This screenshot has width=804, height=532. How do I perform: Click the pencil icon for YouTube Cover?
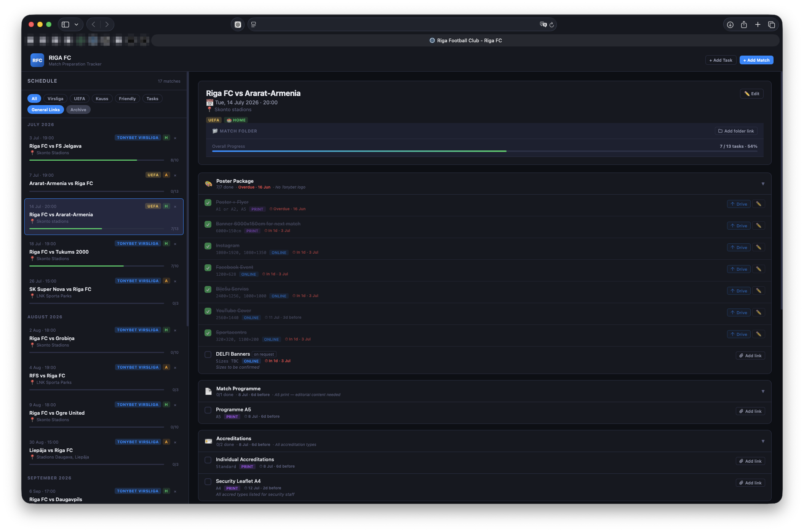[x=758, y=313]
